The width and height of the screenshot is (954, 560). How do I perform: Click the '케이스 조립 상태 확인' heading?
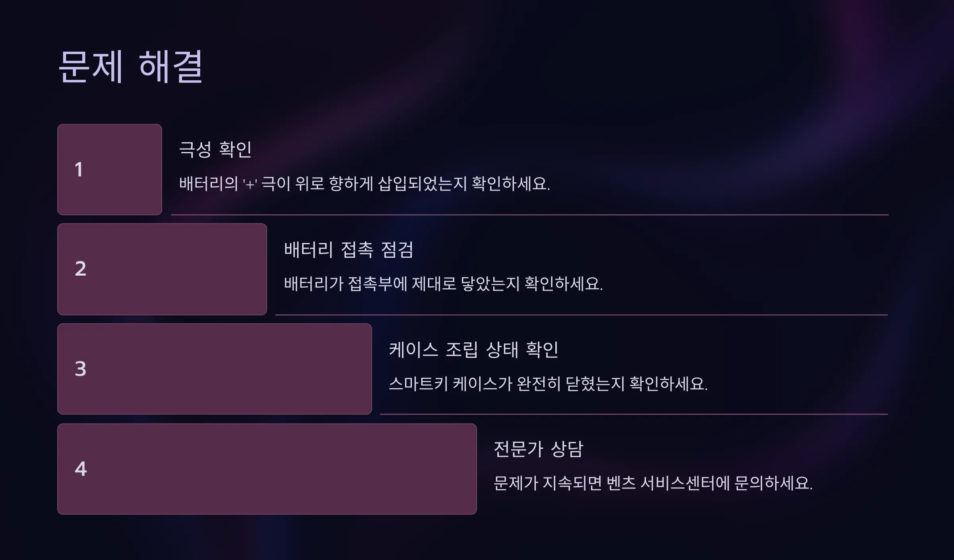[473, 350]
